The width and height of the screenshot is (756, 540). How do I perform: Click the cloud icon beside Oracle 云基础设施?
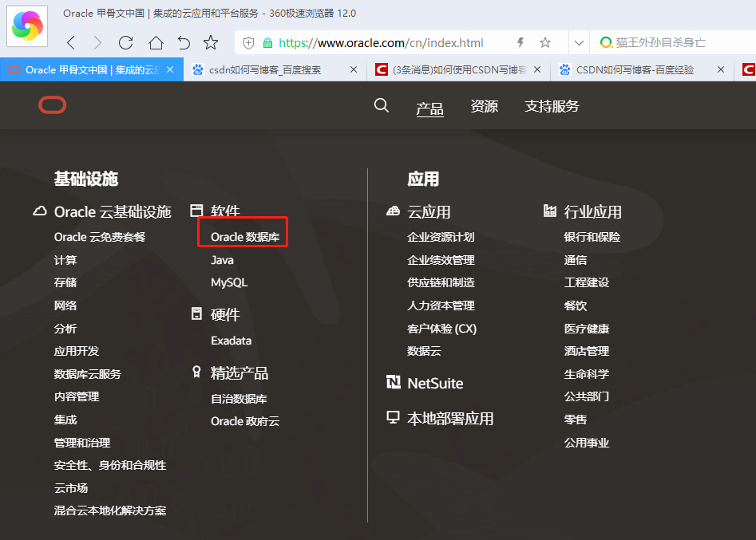pos(39,210)
